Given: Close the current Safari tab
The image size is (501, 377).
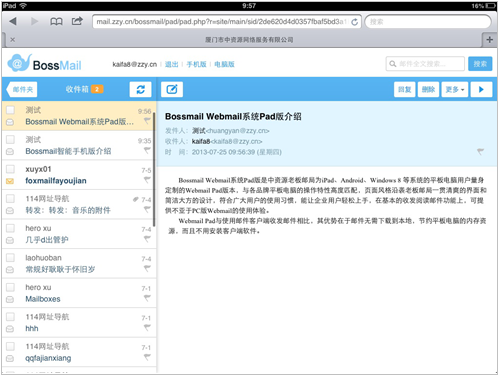Looking at the screenshot, I should pos(13,40).
